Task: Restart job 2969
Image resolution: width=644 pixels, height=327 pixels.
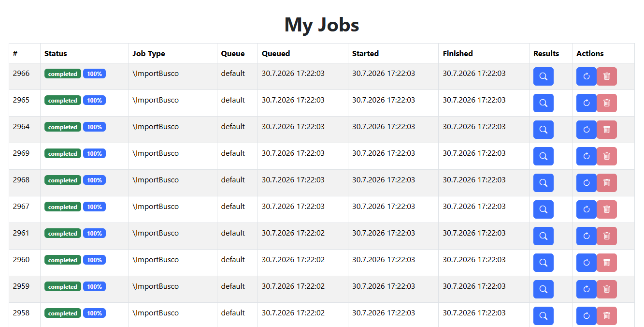Action: 587,156
